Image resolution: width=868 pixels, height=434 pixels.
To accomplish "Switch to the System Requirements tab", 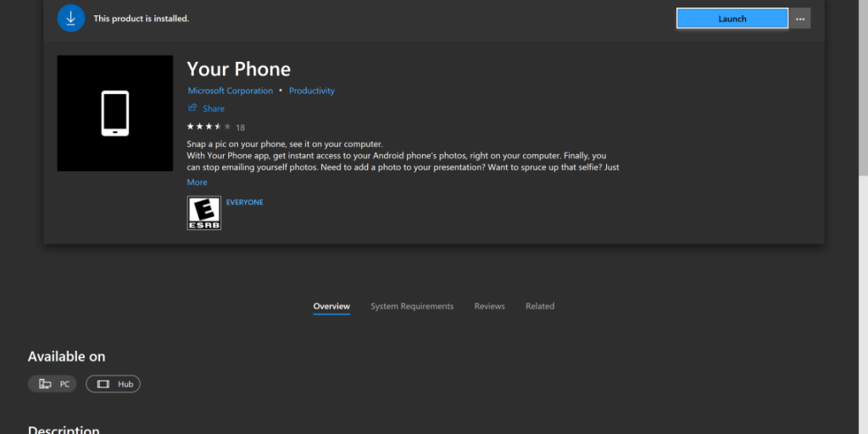I will coord(412,306).
